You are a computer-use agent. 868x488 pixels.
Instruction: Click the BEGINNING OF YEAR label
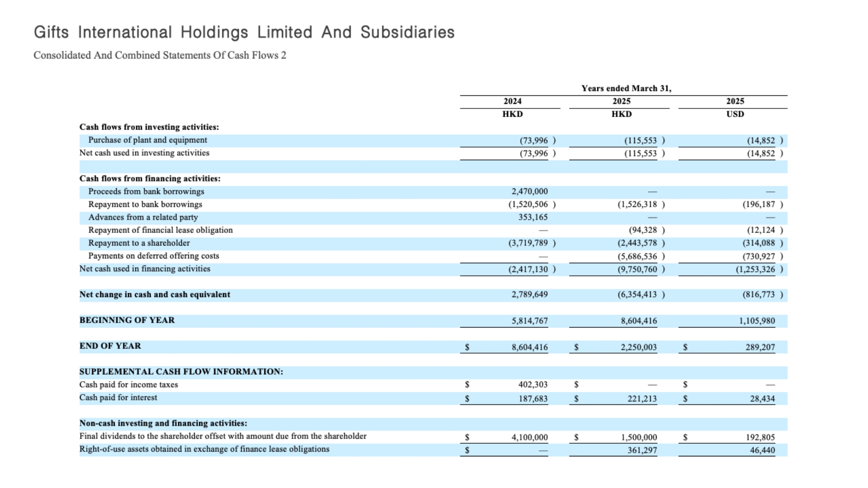(127, 320)
